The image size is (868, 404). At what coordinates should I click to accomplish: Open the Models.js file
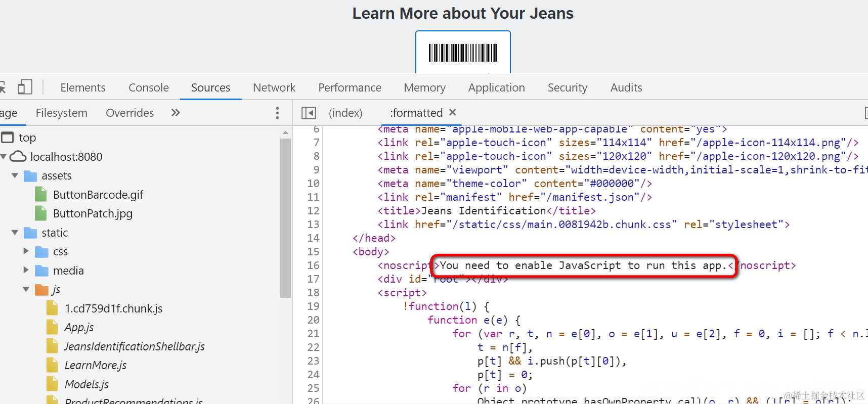point(86,384)
